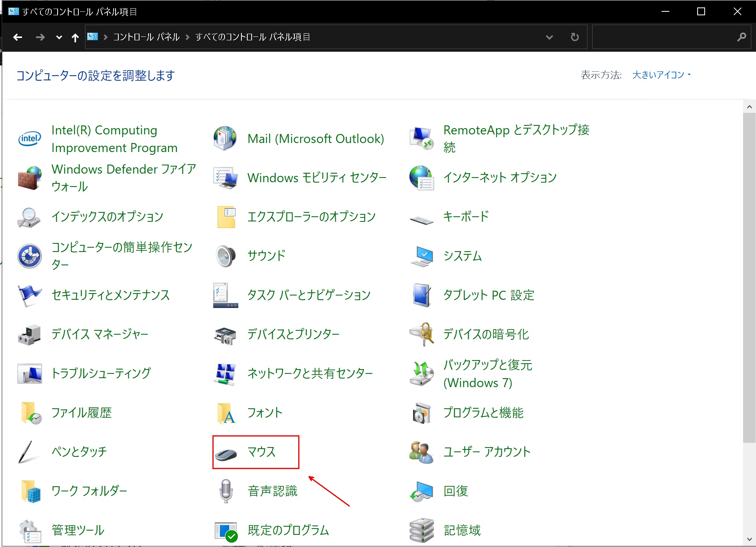756x547 pixels.
Task: Open the ペンとタッチ link text
Action: 79,452
